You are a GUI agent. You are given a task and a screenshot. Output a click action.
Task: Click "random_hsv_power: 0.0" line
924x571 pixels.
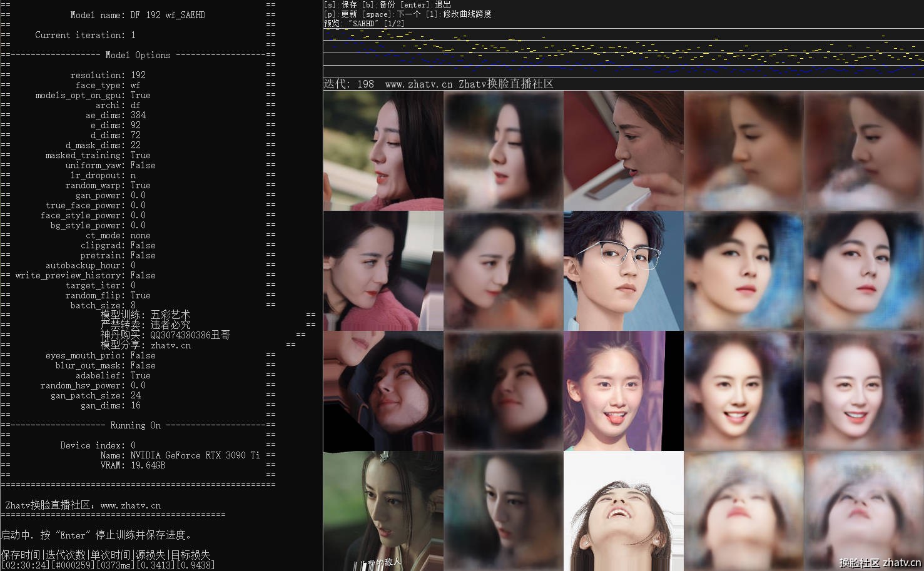point(93,385)
